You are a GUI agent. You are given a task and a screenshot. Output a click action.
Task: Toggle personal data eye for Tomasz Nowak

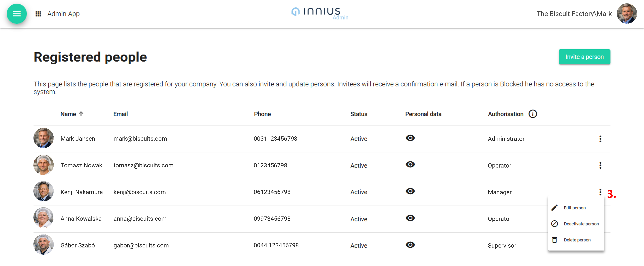410,165
